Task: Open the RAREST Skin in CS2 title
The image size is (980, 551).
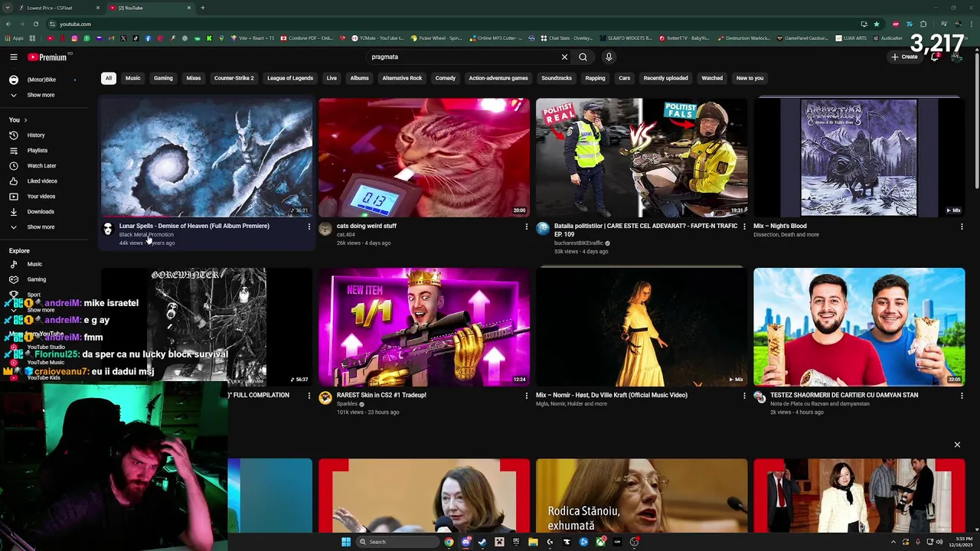Action: pyautogui.click(x=381, y=395)
